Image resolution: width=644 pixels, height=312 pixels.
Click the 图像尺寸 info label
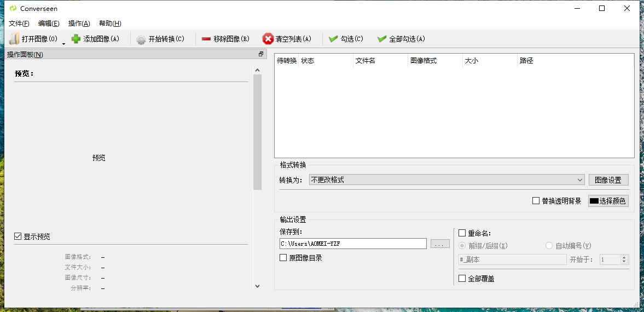78,278
